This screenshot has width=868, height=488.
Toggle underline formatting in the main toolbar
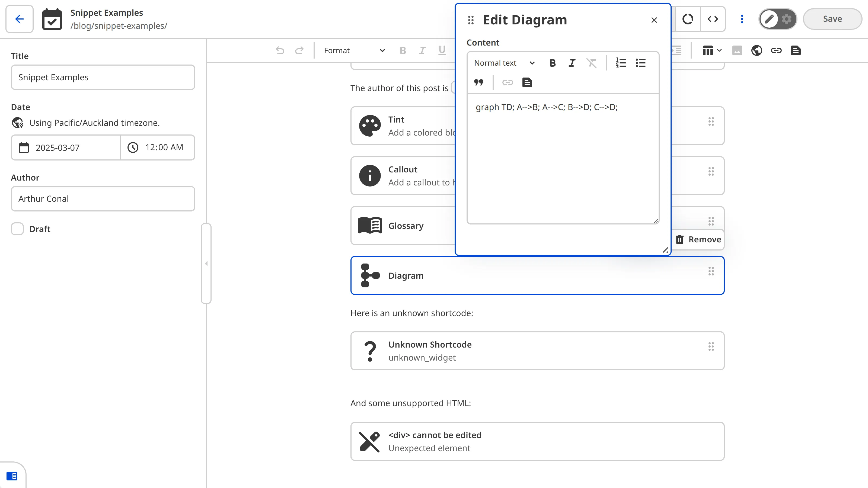(x=442, y=50)
